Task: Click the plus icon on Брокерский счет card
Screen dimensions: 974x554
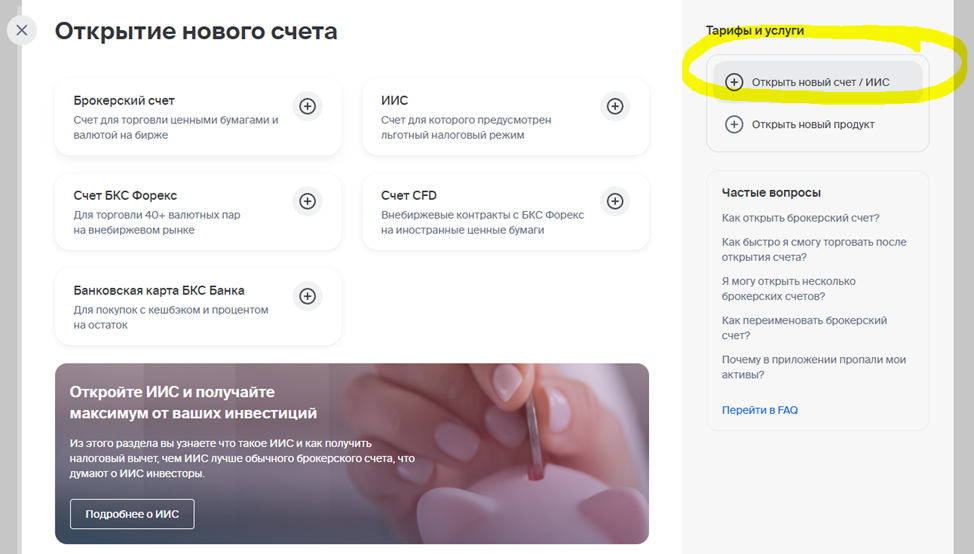Action: [307, 106]
